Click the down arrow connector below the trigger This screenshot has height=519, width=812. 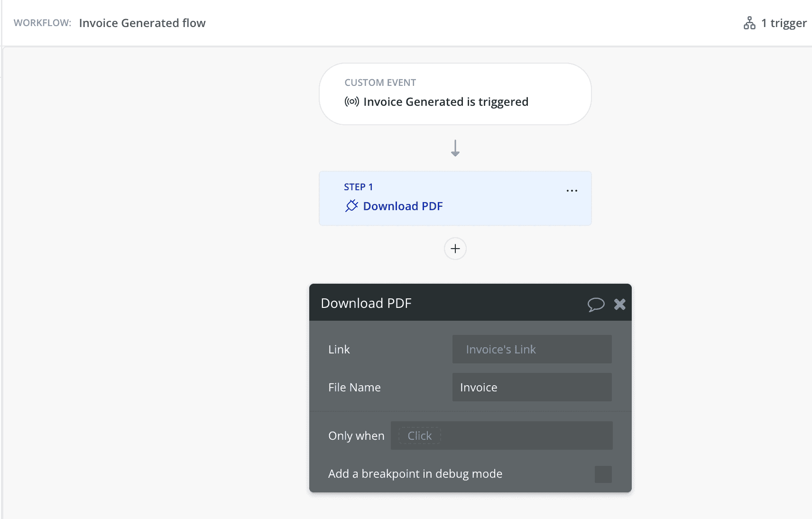click(455, 148)
